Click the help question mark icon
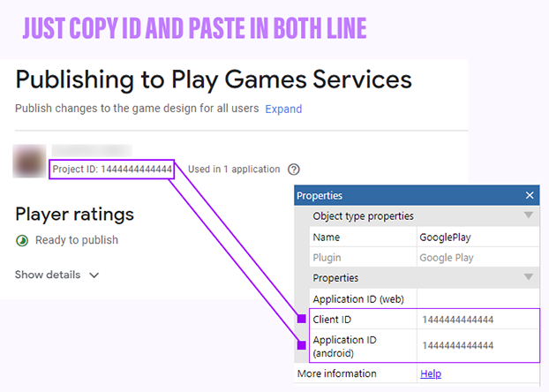Viewport: 549px width, 392px height. [293, 170]
